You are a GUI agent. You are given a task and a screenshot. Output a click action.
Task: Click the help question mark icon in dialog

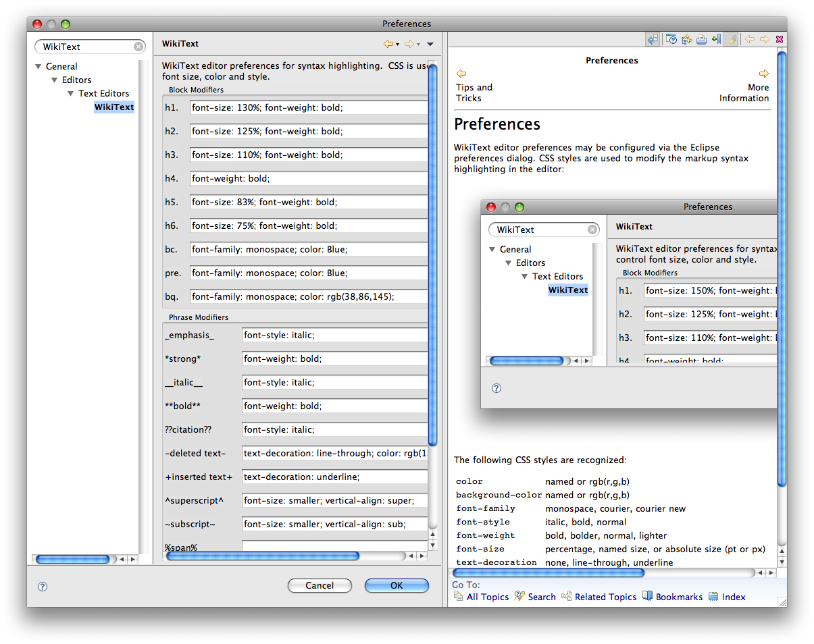tap(43, 587)
